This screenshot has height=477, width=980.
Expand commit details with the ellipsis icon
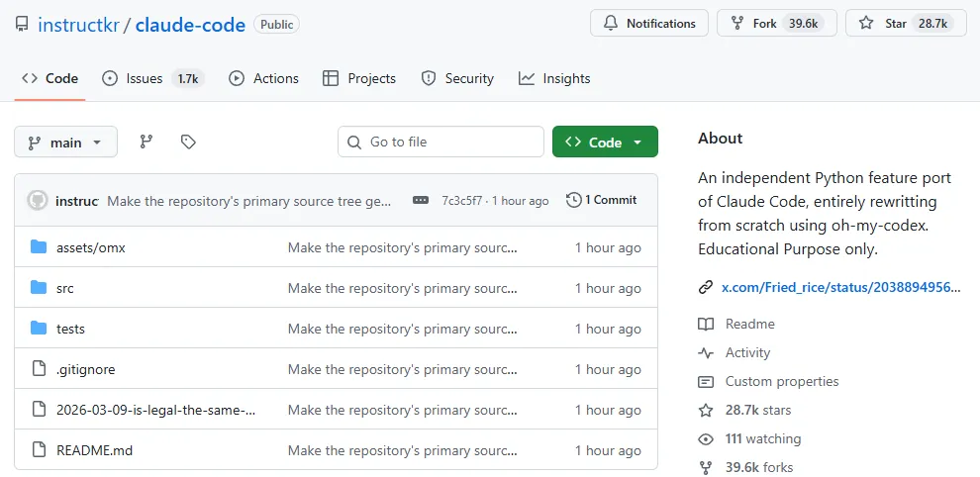click(421, 200)
